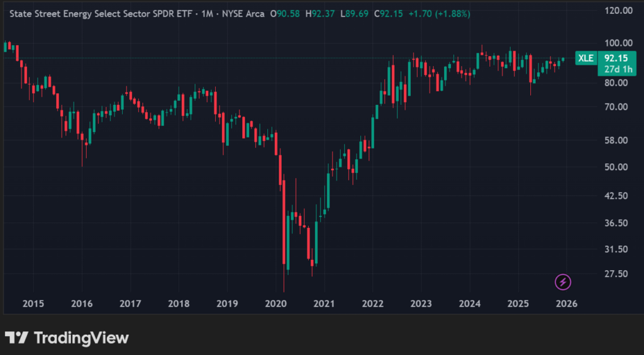Click the 2023 time axis label
The width and height of the screenshot is (644, 355).
[421, 304]
